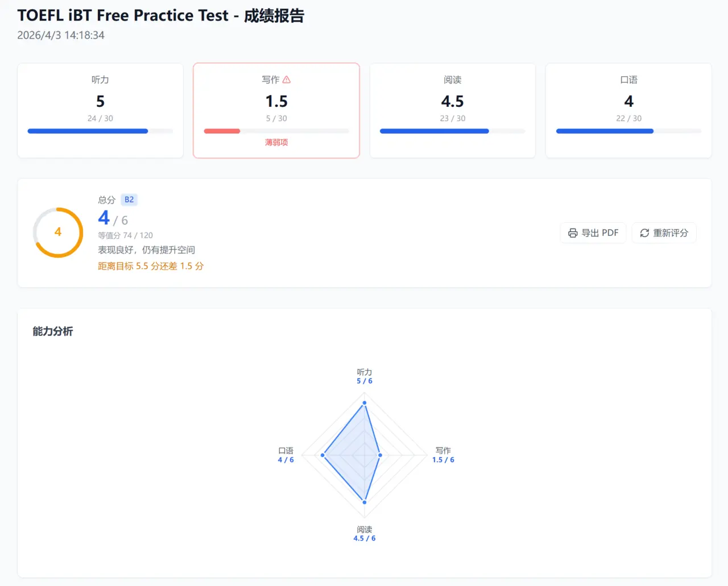This screenshot has height=586, width=728.
Task: Click the 重新评分 button
Action: tap(664, 233)
